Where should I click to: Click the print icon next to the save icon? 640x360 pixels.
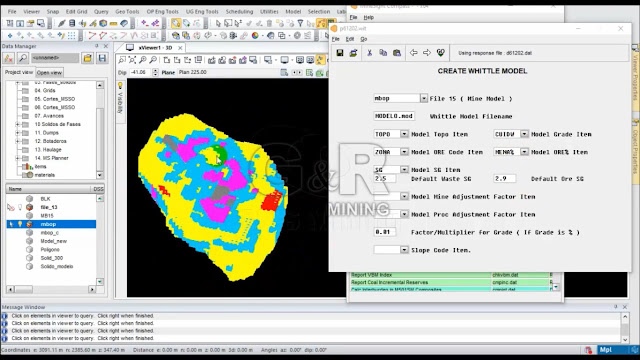353,53
